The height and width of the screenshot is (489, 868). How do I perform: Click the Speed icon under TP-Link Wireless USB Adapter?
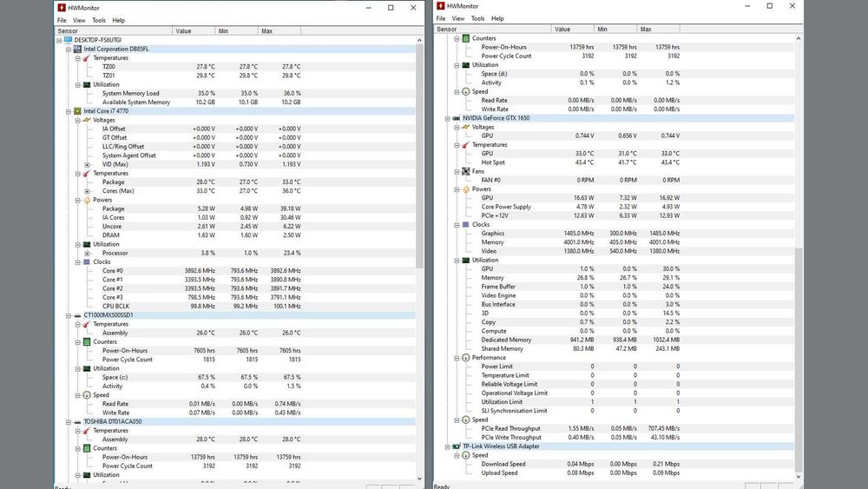(465, 455)
